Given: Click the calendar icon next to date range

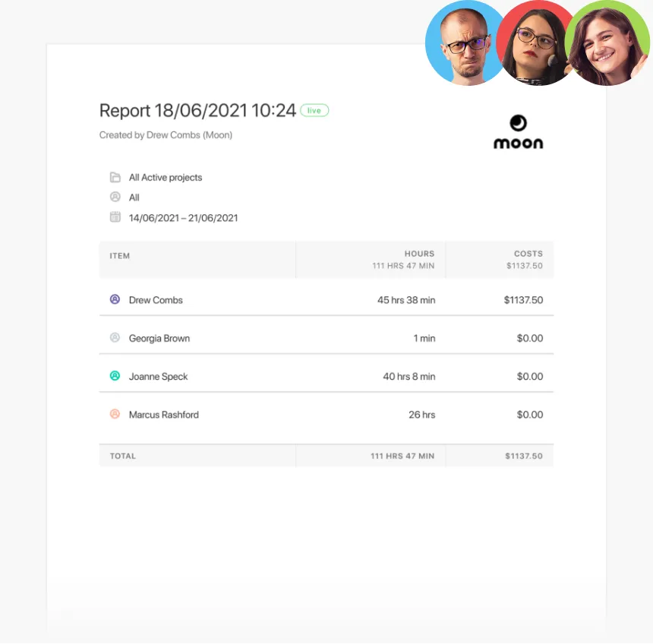Looking at the screenshot, I should point(115,217).
